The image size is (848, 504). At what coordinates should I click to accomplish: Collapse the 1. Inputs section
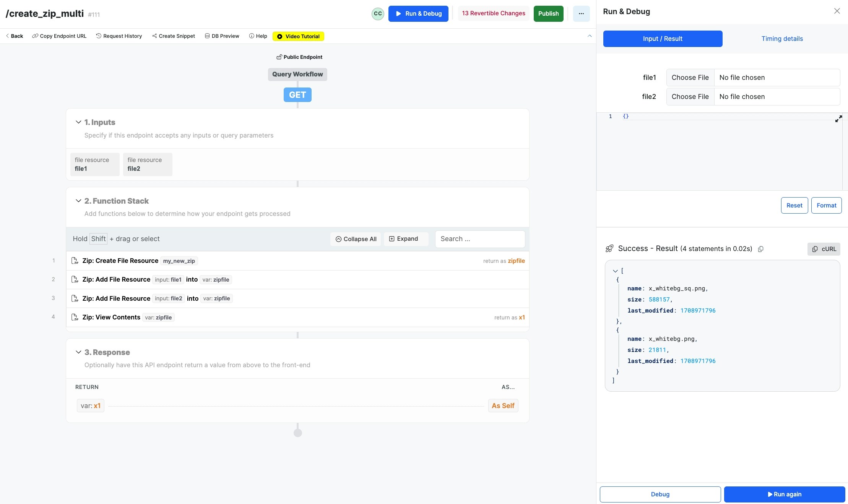tap(78, 122)
